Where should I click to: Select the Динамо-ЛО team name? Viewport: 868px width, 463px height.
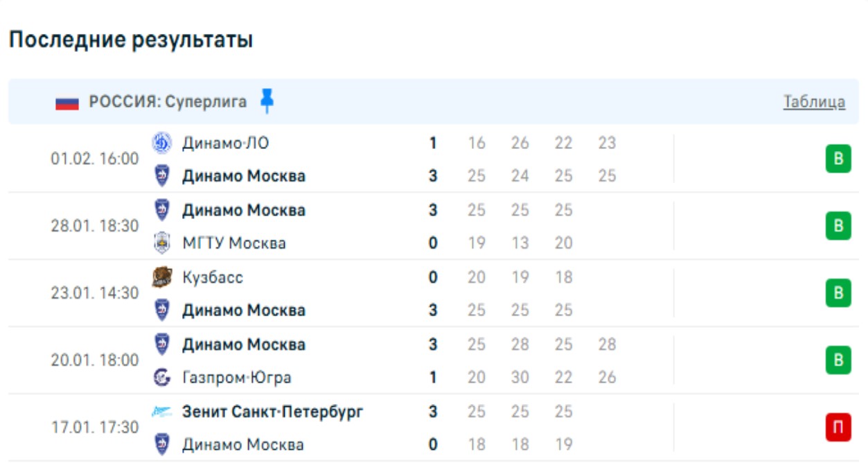coord(225,143)
